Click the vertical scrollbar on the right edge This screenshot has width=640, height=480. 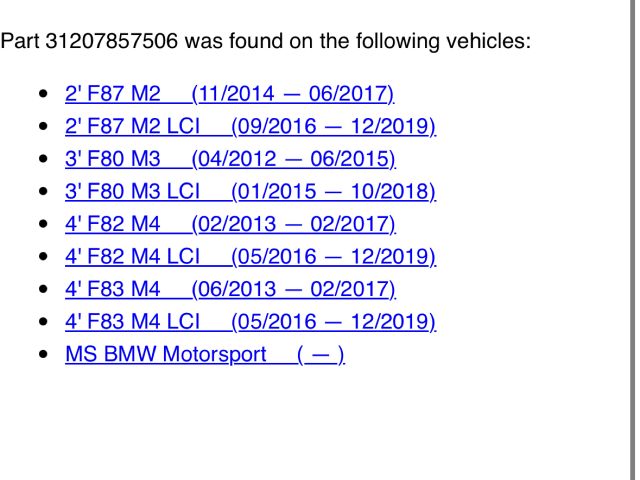tap(633, 240)
